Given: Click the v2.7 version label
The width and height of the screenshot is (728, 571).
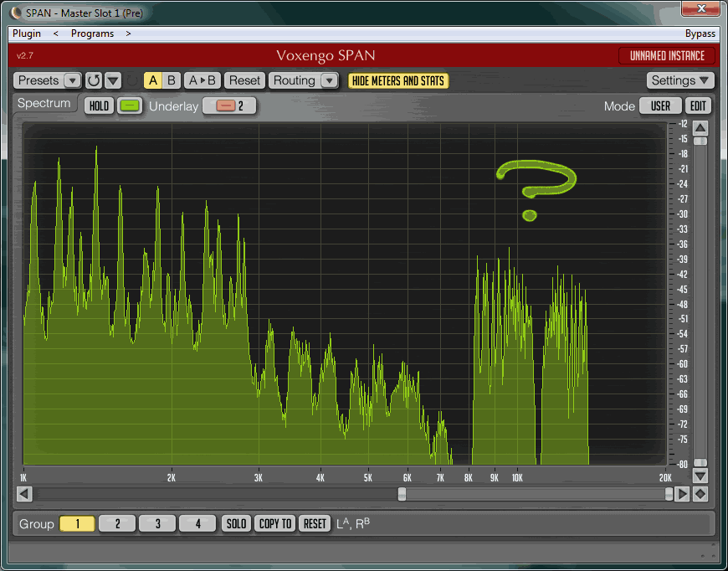Looking at the screenshot, I should pos(25,56).
